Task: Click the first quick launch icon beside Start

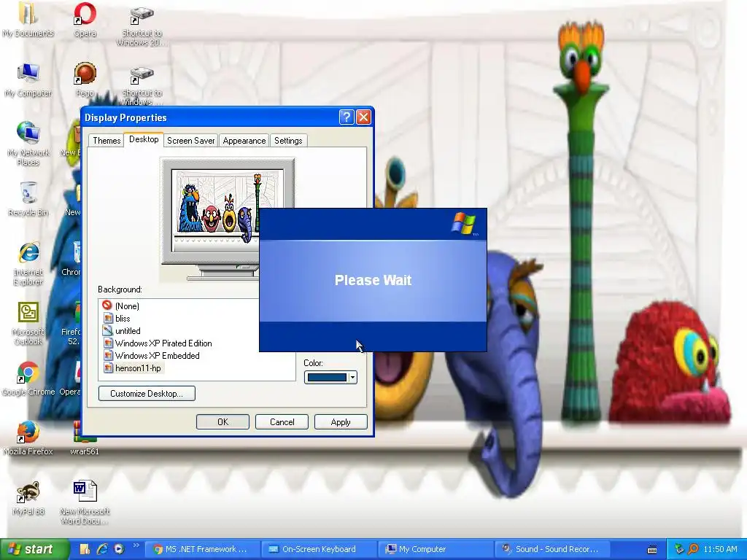Action: pos(85,549)
